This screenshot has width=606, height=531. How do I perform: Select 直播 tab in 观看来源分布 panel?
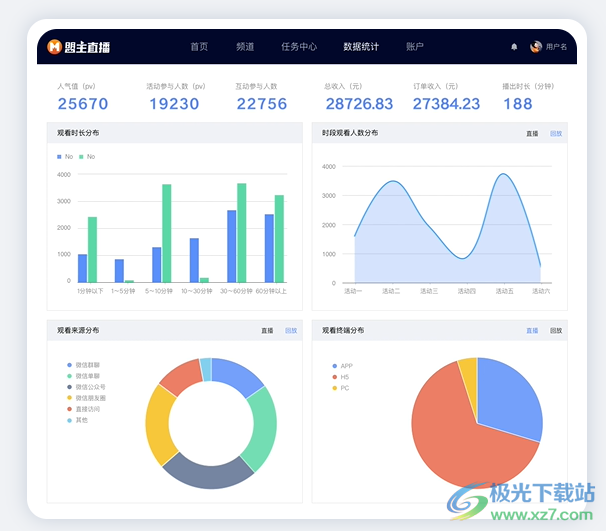pos(267,330)
